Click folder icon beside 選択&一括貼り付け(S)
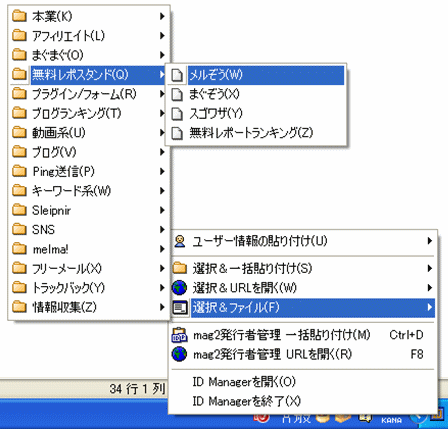The height and width of the screenshot is (429, 448). click(x=180, y=268)
